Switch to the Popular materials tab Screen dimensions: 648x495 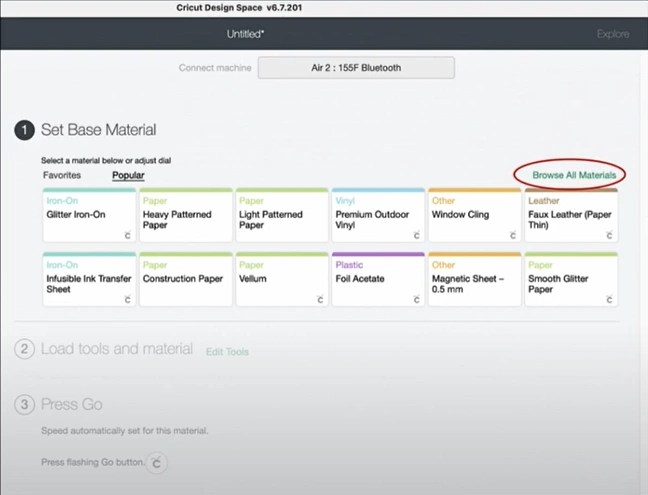tap(128, 175)
